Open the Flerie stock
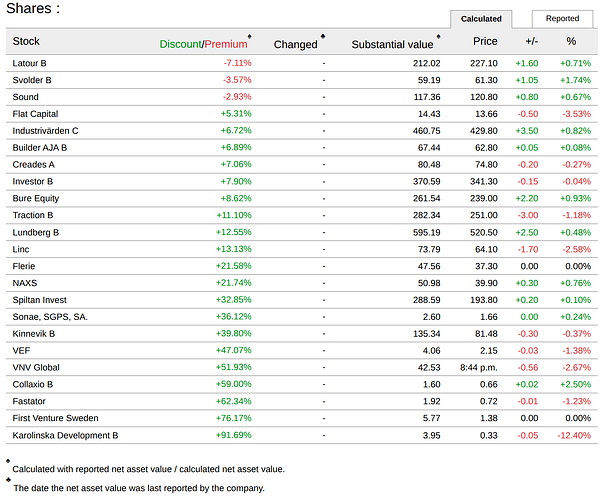Screen dimensions: 602x500 [x=24, y=266]
